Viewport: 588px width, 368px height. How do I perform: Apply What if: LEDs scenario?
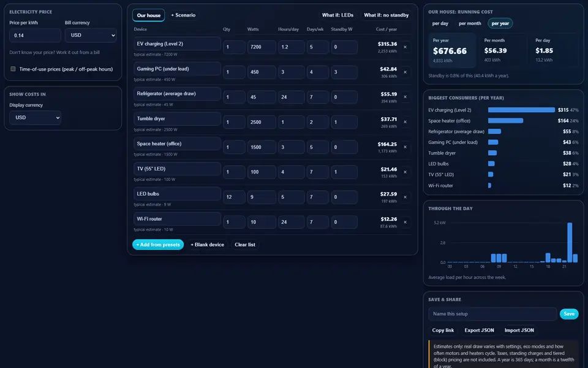(337, 15)
